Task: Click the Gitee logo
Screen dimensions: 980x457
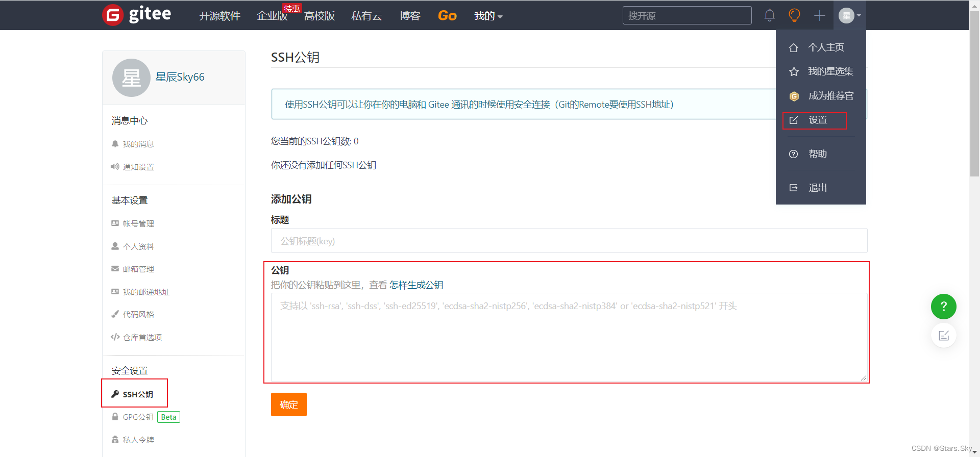Action: 137,15
